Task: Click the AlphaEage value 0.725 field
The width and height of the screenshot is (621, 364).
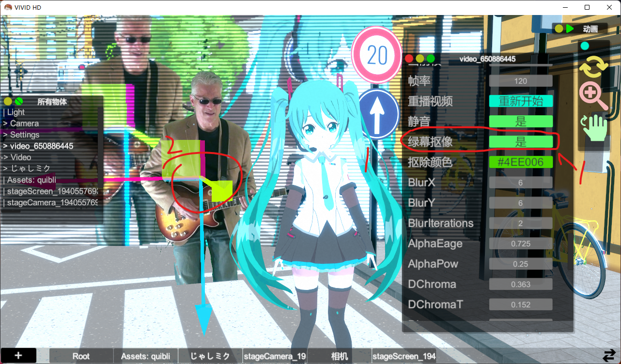Action: 521,243
